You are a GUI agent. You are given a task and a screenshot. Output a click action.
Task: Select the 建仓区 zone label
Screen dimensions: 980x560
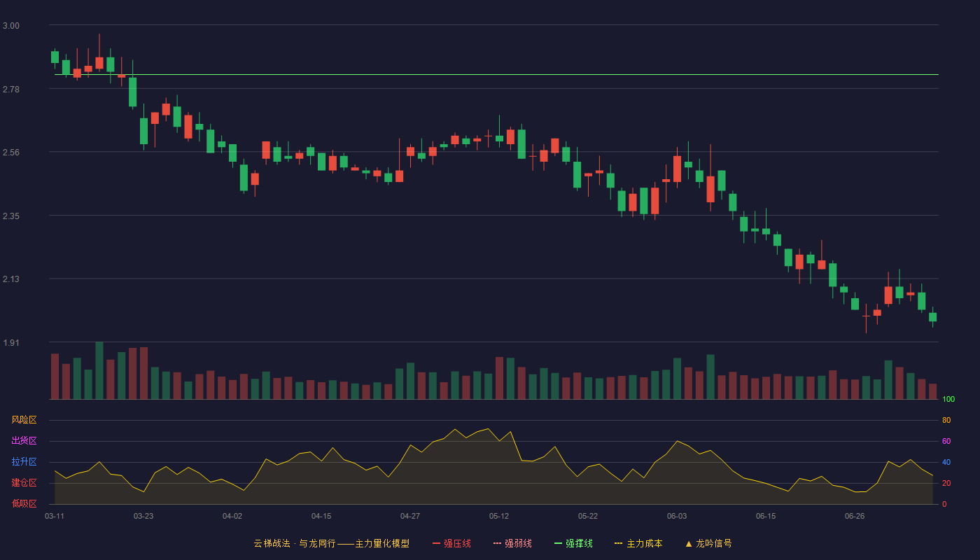click(x=24, y=483)
